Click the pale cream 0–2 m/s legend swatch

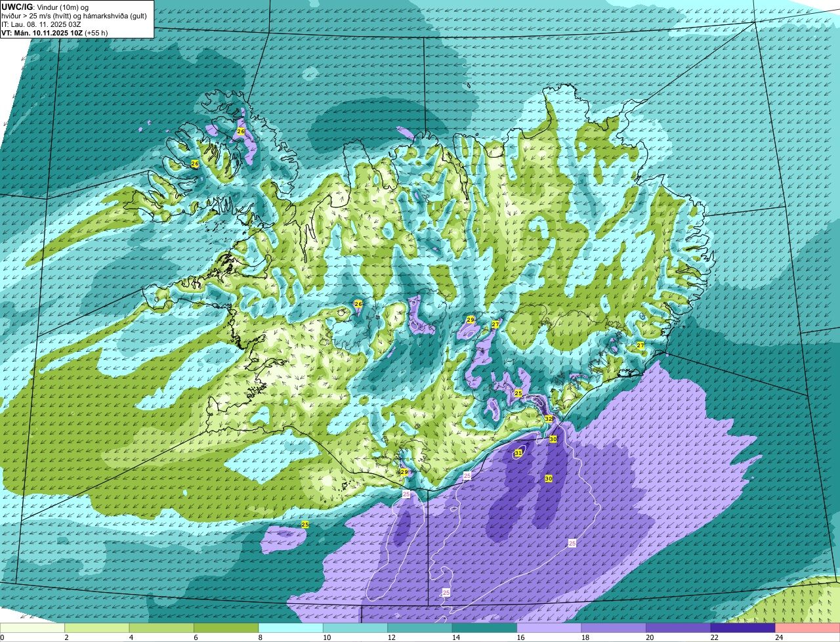click(x=33, y=628)
